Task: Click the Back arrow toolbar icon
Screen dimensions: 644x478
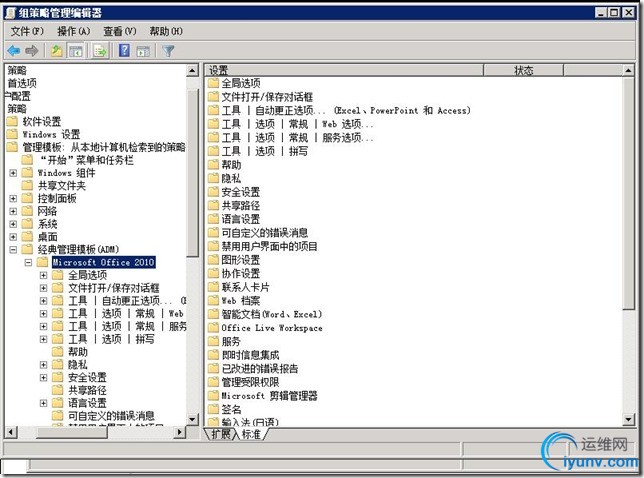Action: 14,51
